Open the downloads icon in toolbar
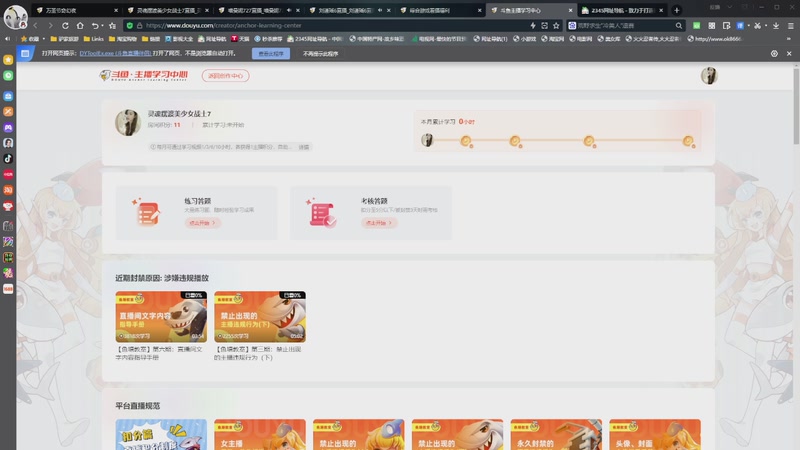 click(x=776, y=26)
